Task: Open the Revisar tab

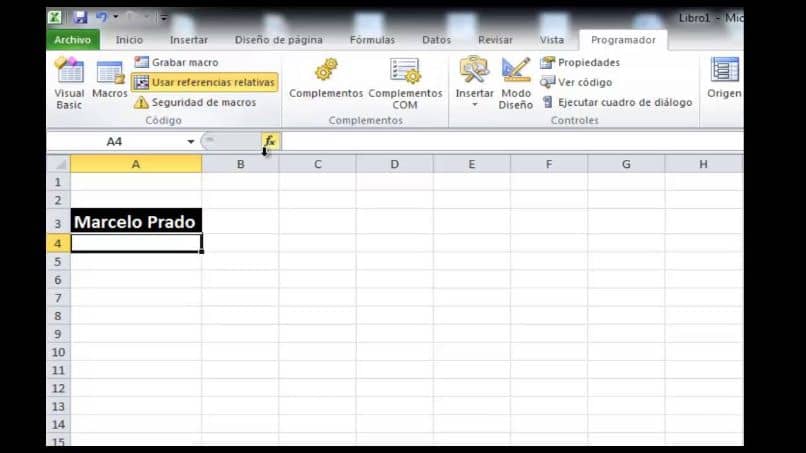Action: [x=495, y=40]
